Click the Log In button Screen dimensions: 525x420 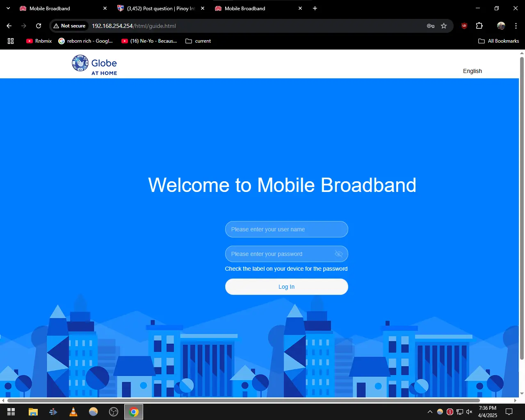286,287
